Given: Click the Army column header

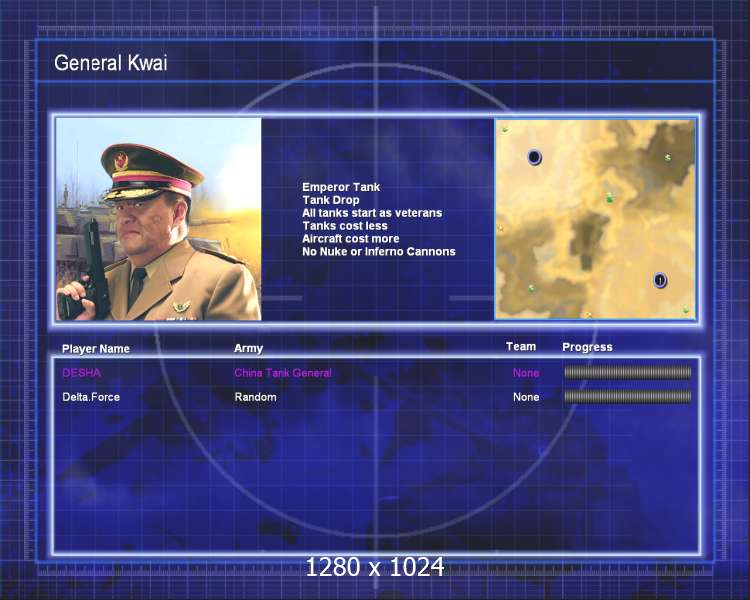Looking at the screenshot, I should pos(248,348).
